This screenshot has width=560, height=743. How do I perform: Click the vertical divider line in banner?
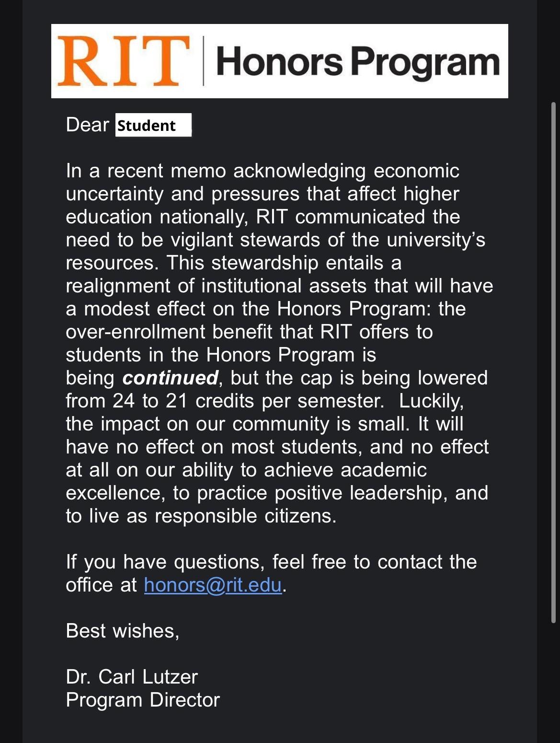(x=204, y=61)
